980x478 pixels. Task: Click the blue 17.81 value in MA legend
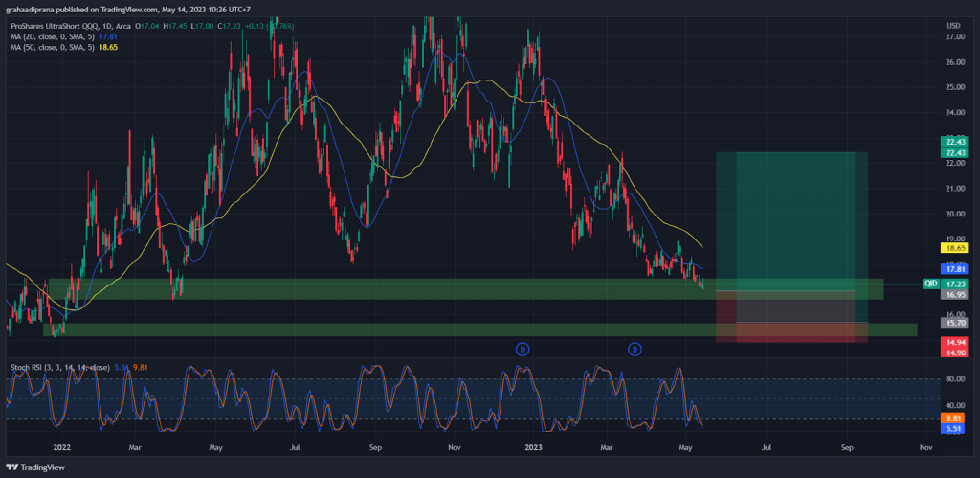click(x=108, y=36)
